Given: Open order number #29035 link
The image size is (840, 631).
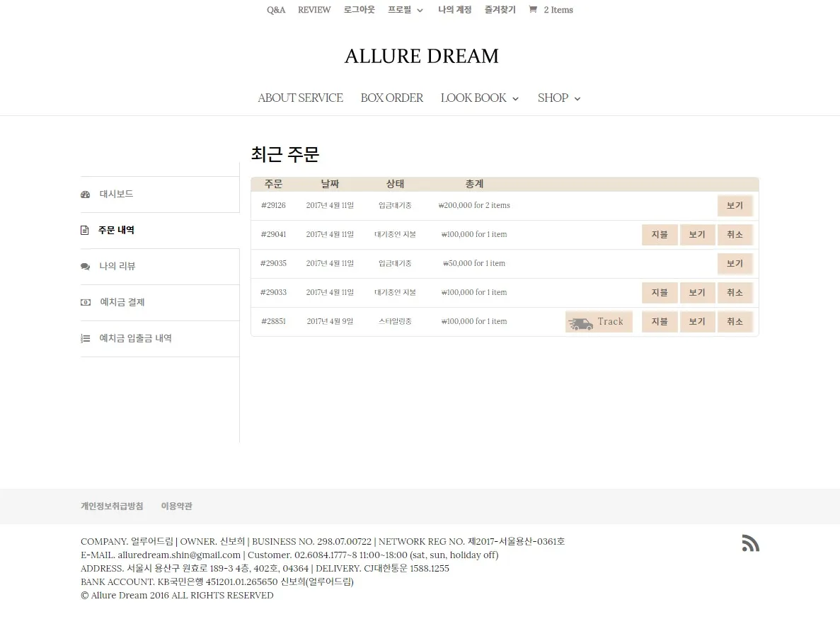Looking at the screenshot, I should pyautogui.click(x=273, y=264).
